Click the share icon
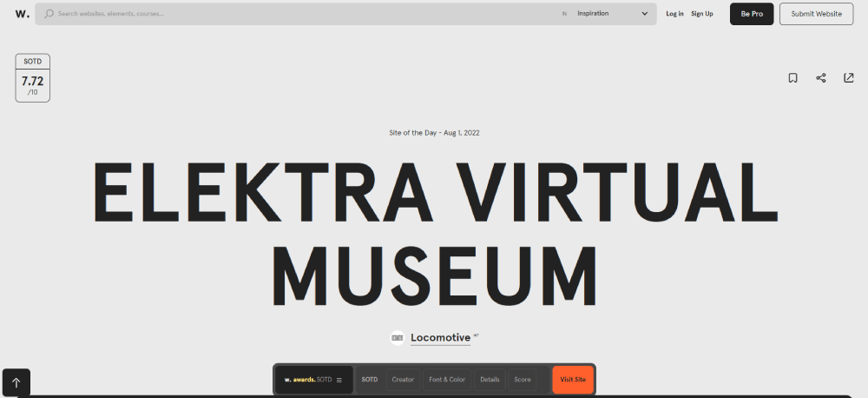 (820, 78)
